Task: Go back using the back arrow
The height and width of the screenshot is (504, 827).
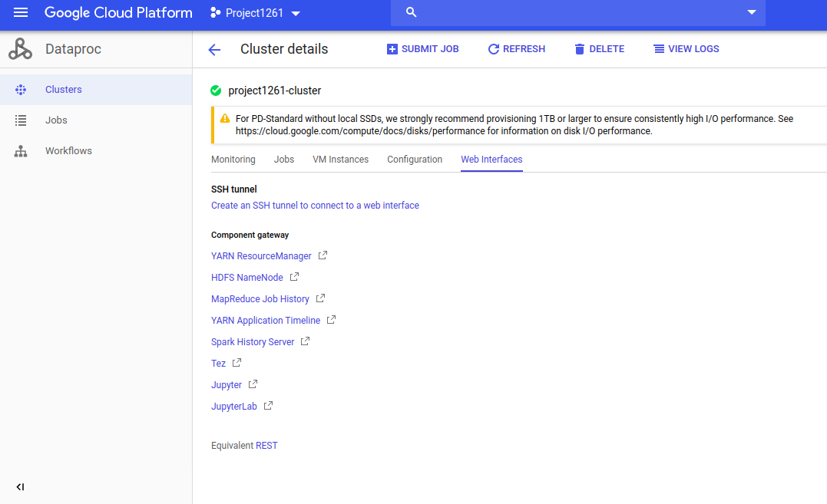Action: point(214,50)
